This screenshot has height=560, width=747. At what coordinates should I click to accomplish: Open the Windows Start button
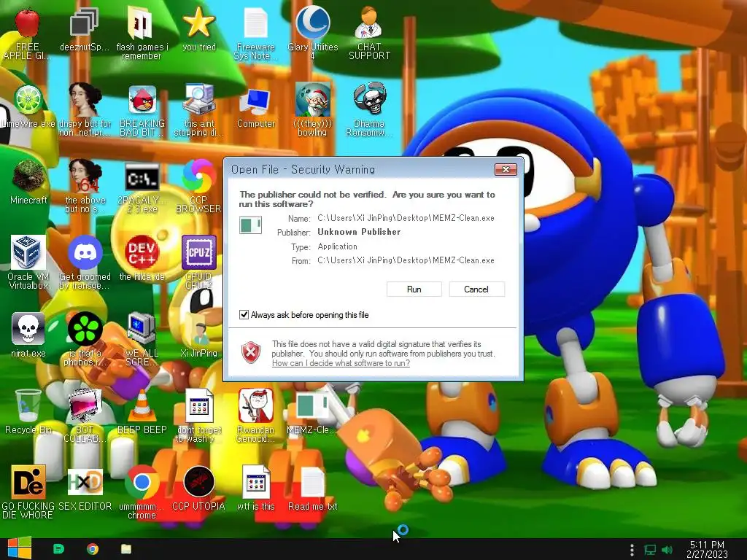pyautogui.click(x=20, y=548)
